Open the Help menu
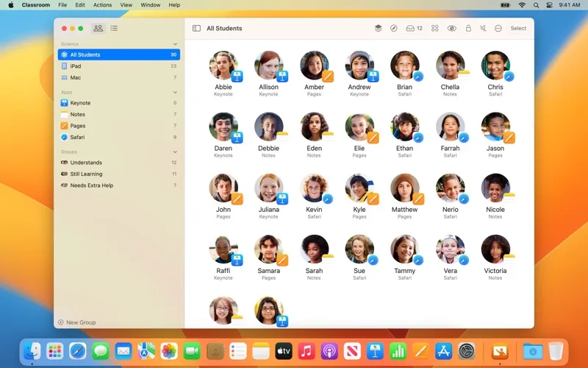This screenshot has height=368, width=588. (174, 5)
